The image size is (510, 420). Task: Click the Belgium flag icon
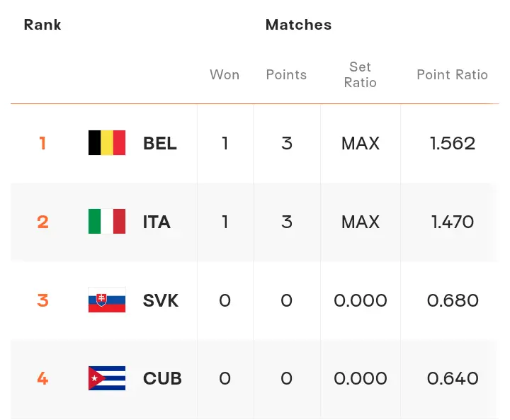tap(107, 143)
